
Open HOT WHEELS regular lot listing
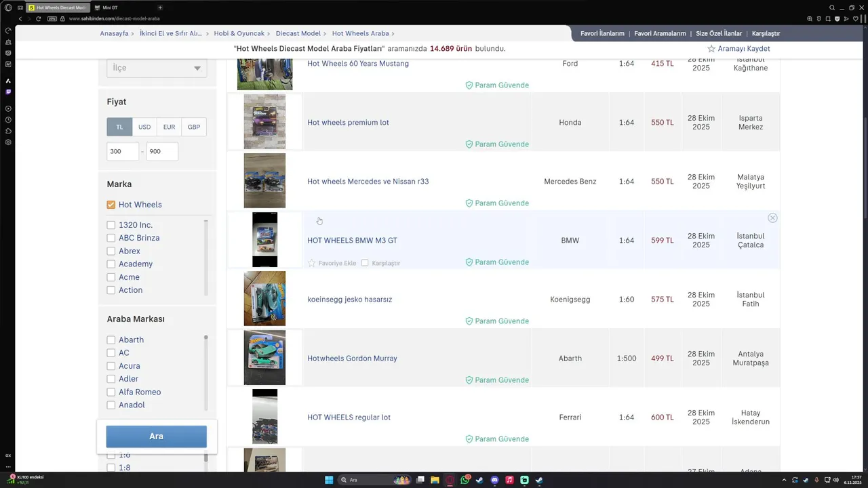(349, 418)
